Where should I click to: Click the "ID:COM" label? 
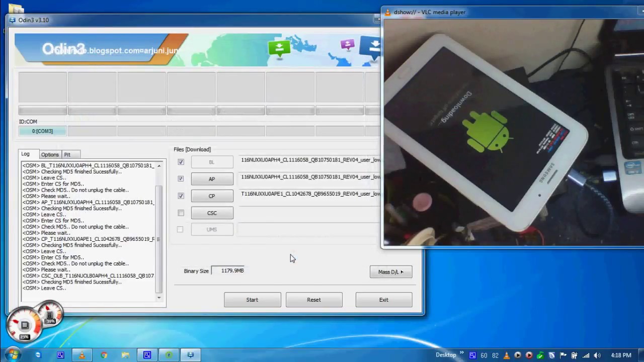(x=28, y=122)
